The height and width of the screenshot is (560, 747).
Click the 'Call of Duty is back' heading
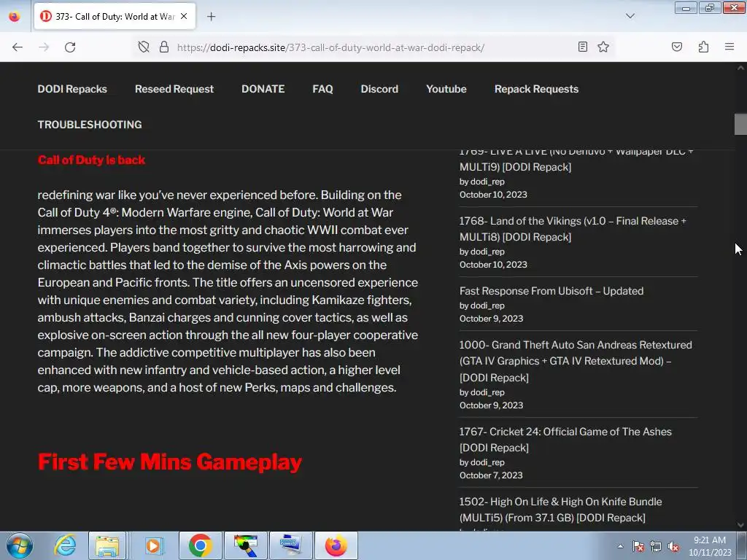coord(91,160)
